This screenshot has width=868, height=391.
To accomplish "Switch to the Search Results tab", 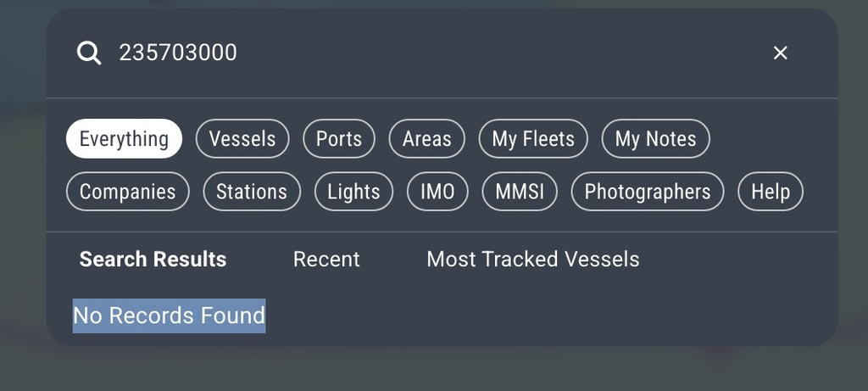I will point(153,260).
